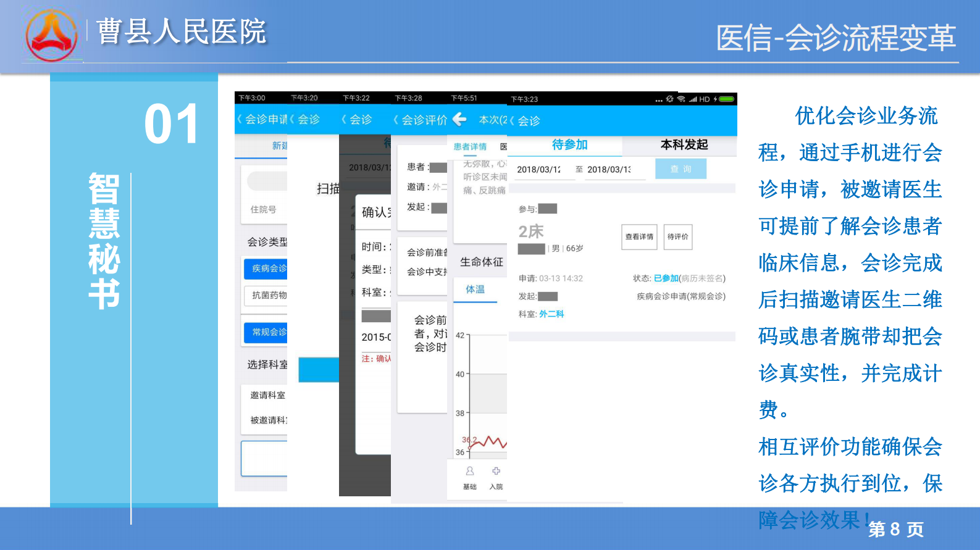
Task: Select the 抗菌药物 type option
Action: (x=266, y=296)
